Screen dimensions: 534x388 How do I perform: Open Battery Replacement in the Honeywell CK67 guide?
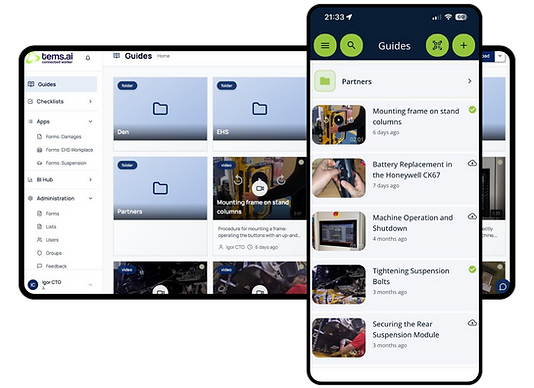coord(412,170)
